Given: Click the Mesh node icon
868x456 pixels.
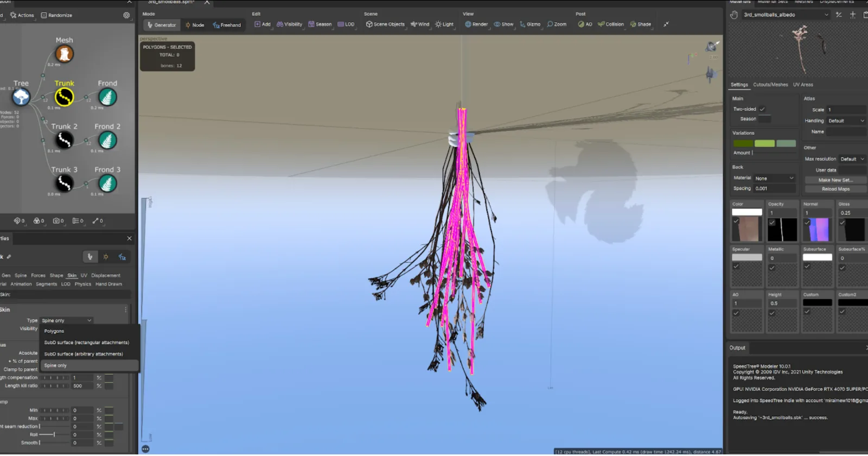Looking at the screenshot, I should pos(64,54).
